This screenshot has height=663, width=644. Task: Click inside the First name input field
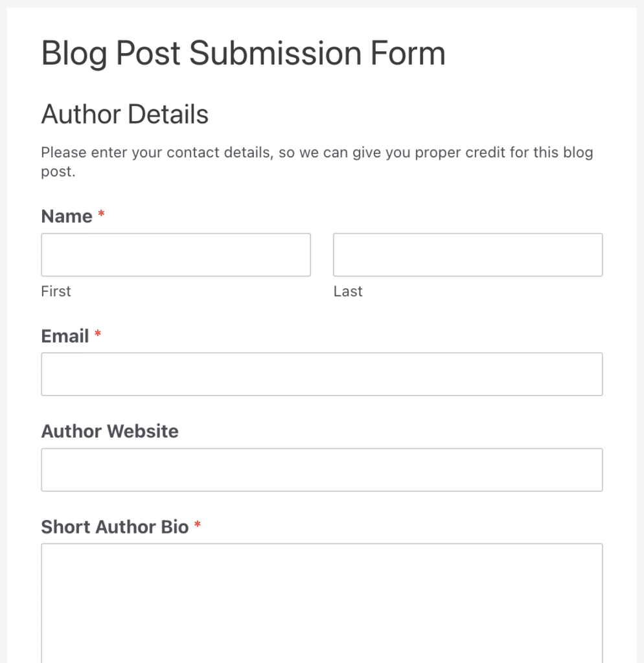pyautogui.click(x=176, y=254)
